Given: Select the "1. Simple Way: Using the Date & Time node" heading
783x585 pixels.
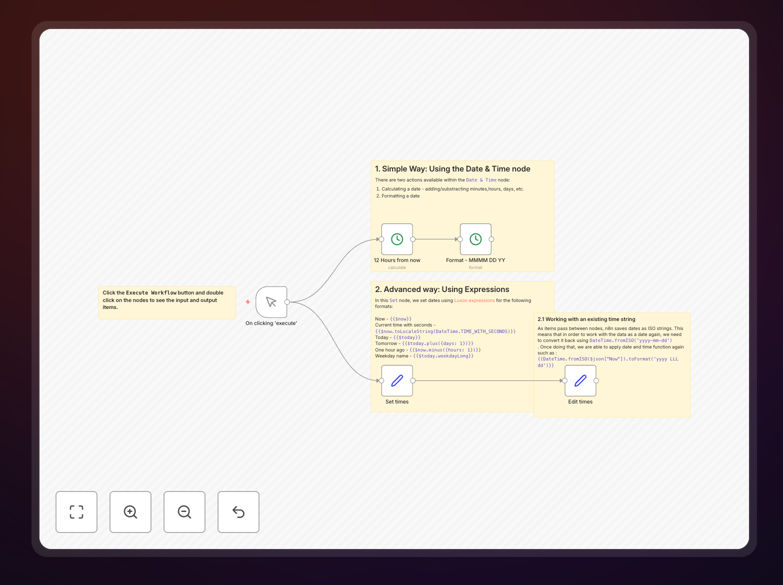Looking at the screenshot, I should pos(452,169).
